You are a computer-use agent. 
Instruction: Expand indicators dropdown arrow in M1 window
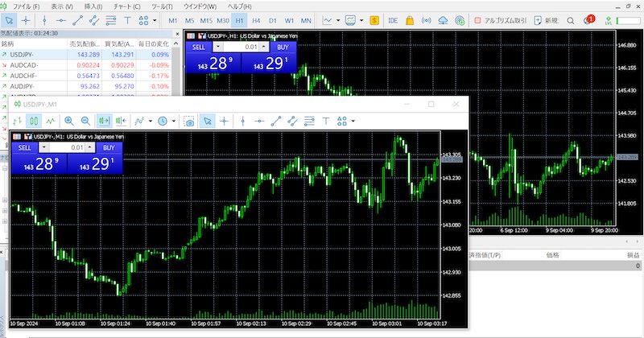coord(151,122)
